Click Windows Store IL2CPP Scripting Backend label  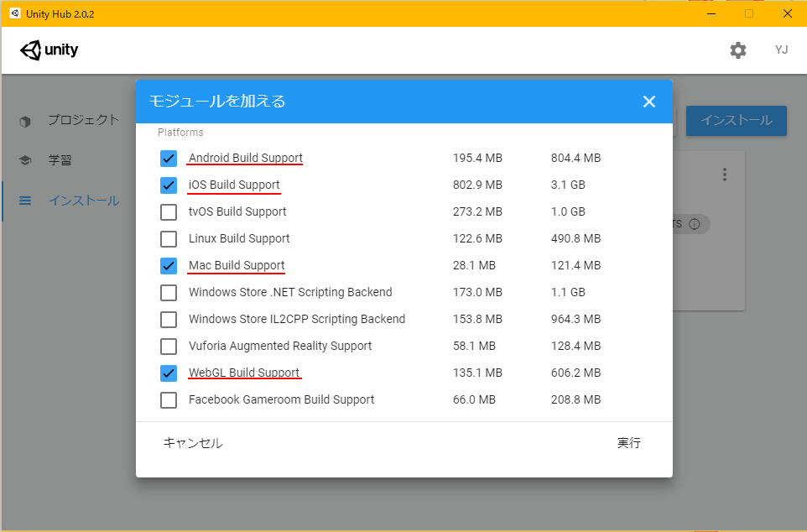pos(297,319)
